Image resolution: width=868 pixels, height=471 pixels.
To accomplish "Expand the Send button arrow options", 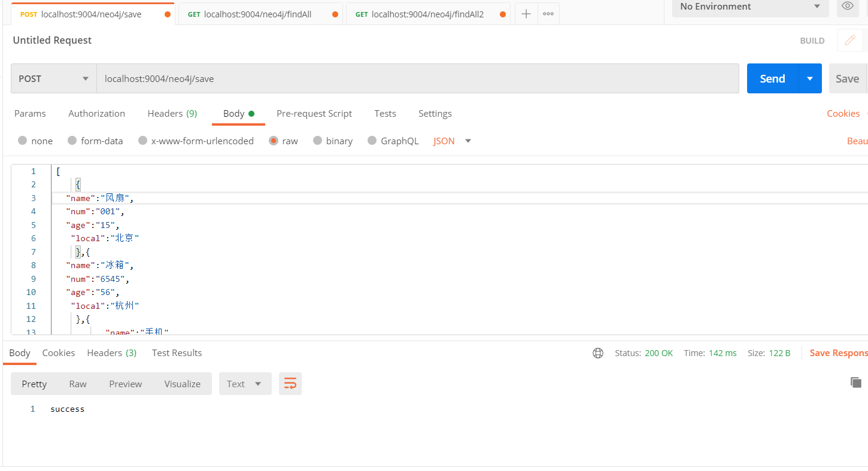I will coord(810,78).
